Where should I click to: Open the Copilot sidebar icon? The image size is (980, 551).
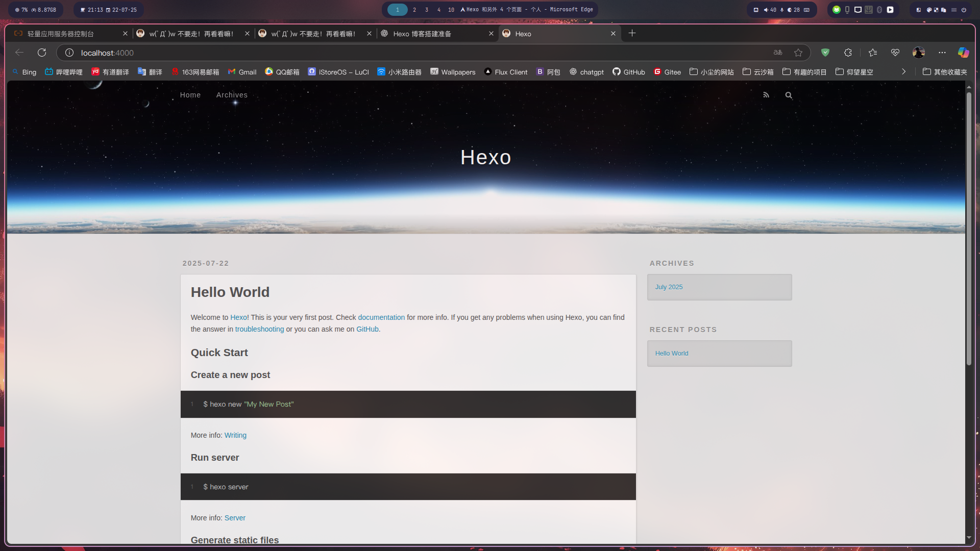963,53
